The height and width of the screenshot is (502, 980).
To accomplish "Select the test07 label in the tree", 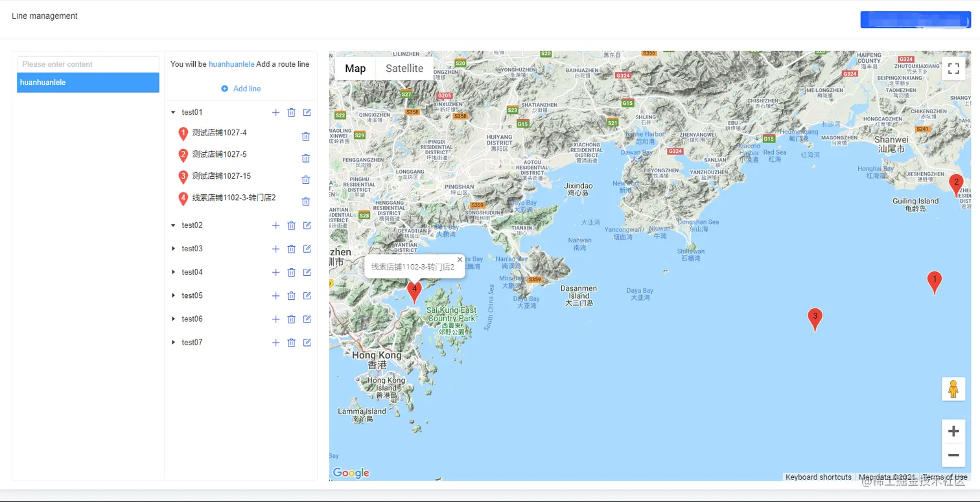I will [x=192, y=342].
